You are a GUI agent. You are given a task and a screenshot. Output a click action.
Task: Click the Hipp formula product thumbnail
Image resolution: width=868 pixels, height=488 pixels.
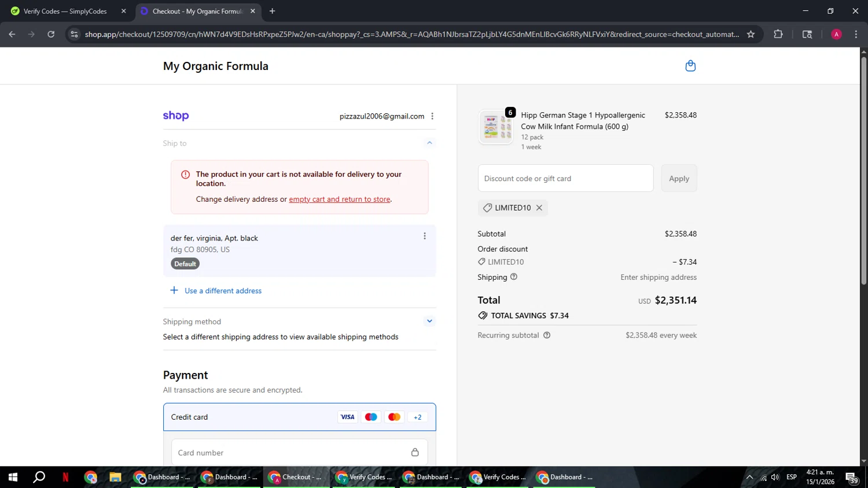(x=496, y=127)
